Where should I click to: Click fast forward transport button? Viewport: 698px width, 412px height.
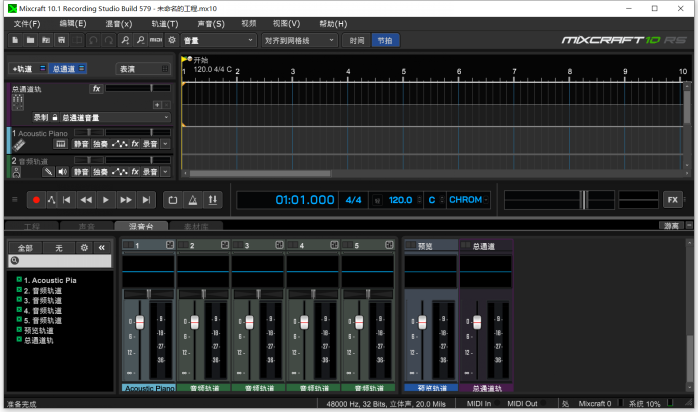(x=126, y=200)
